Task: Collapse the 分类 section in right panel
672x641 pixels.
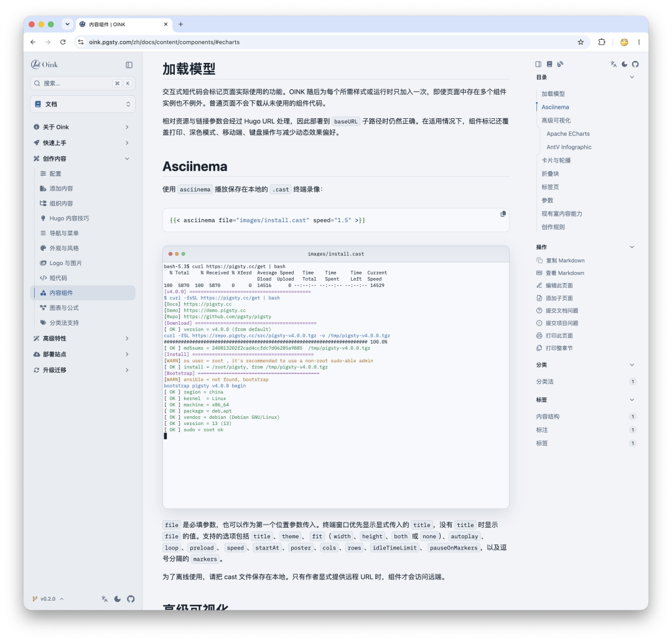Action: pyautogui.click(x=632, y=365)
